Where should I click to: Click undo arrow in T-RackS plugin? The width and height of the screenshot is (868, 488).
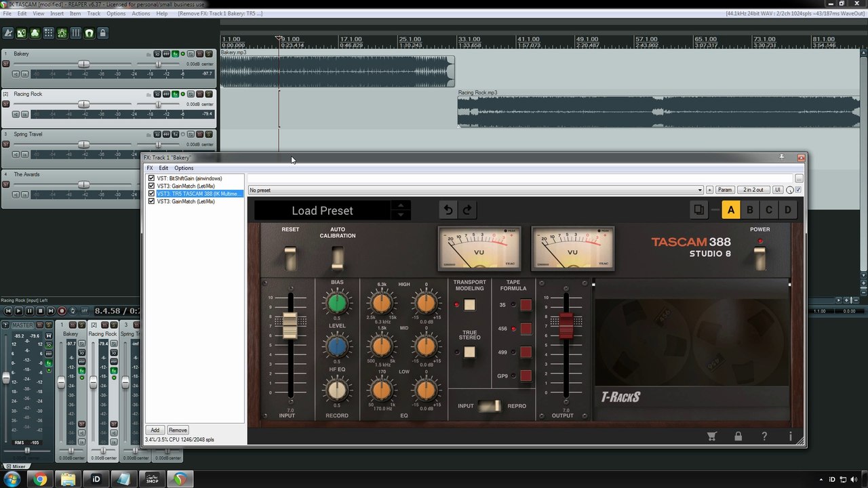pyautogui.click(x=448, y=210)
